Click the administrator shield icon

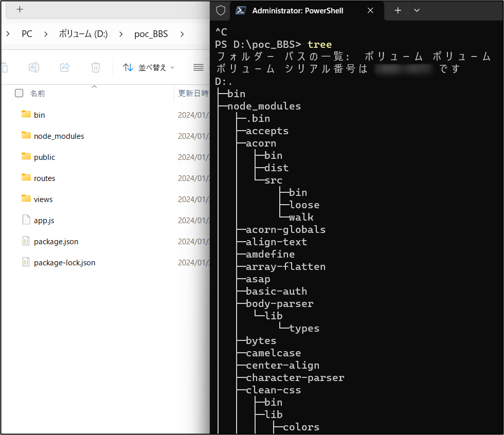click(221, 10)
